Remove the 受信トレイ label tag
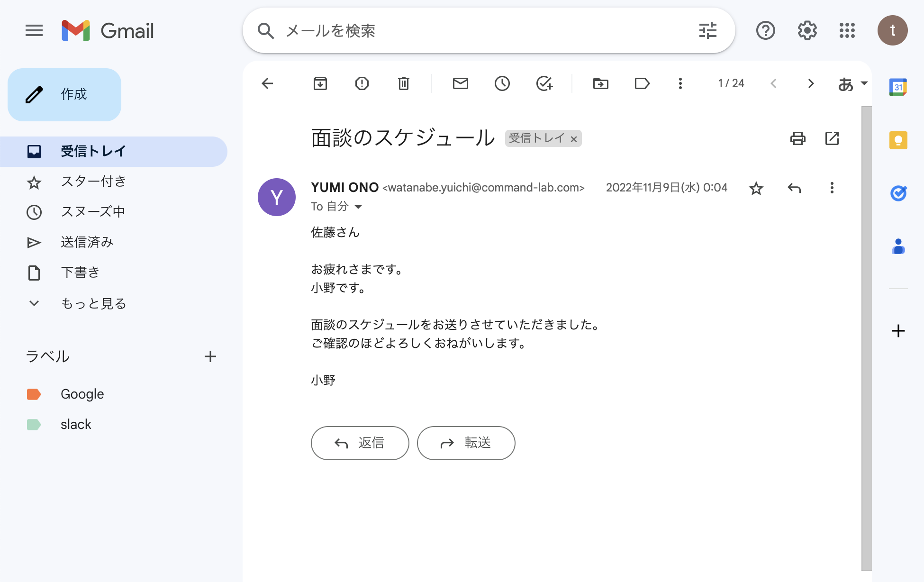Viewport: 924px width, 582px height. click(573, 139)
